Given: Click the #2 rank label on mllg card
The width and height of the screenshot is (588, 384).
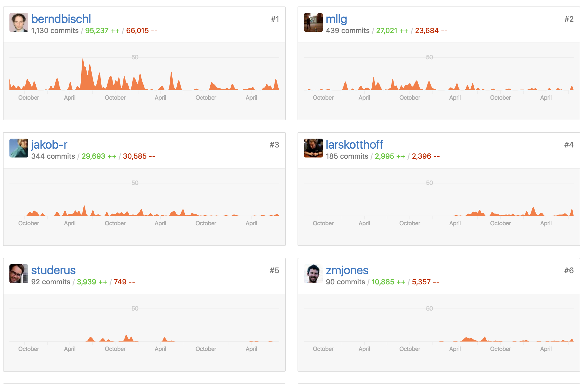Looking at the screenshot, I should 569,19.
